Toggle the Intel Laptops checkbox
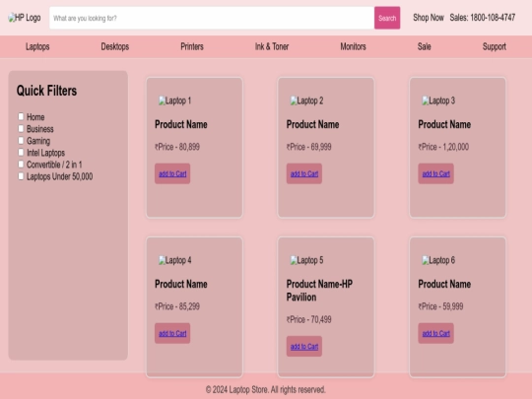The height and width of the screenshot is (399, 532). [21, 153]
